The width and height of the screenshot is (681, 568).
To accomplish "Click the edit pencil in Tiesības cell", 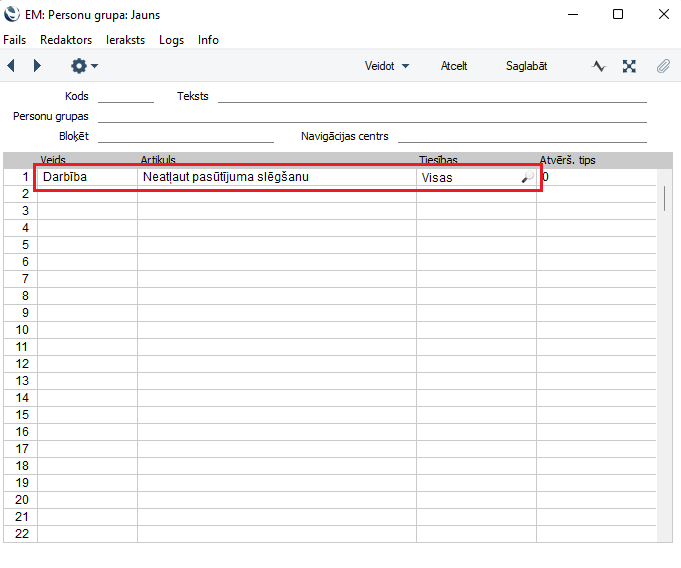I will point(526,178).
